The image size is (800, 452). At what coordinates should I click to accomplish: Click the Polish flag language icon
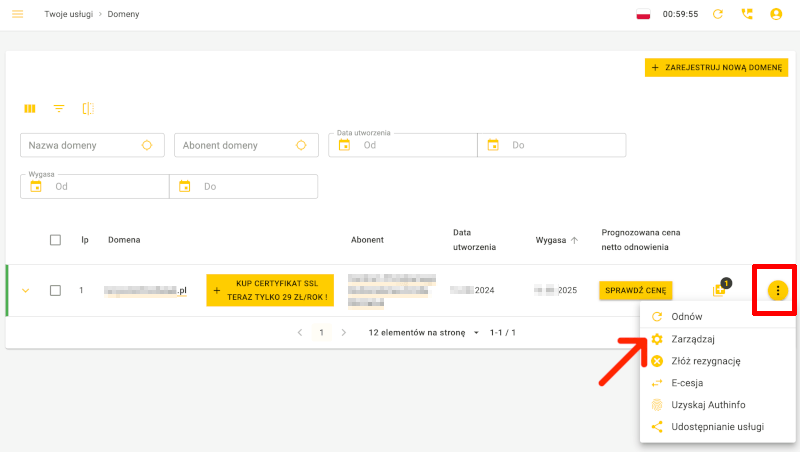click(644, 14)
